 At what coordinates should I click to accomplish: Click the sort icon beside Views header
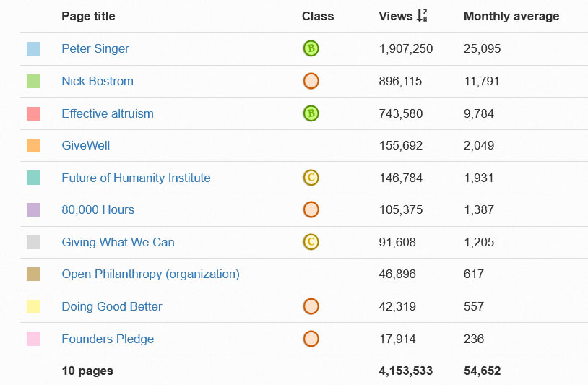pyautogui.click(x=423, y=16)
